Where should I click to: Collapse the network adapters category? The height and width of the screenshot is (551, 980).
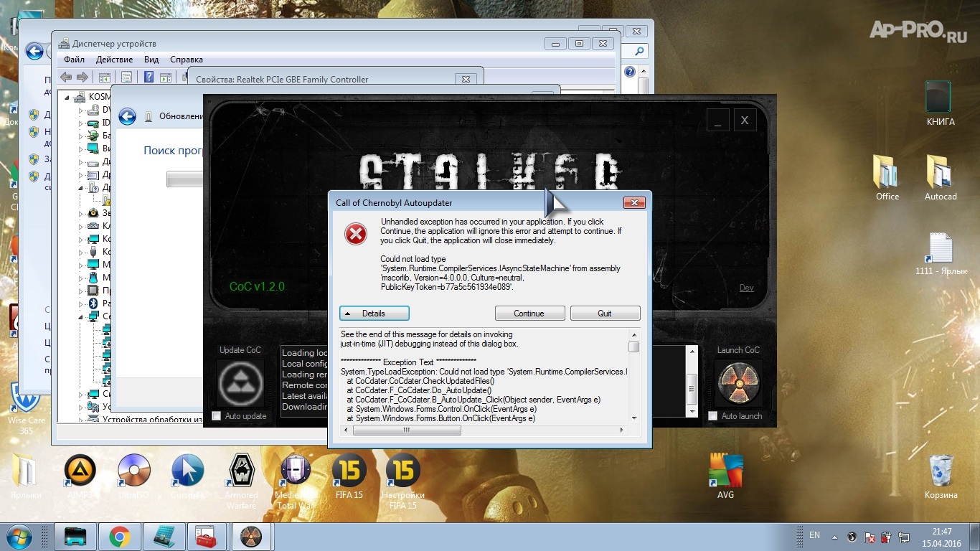(x=81, y=316)
